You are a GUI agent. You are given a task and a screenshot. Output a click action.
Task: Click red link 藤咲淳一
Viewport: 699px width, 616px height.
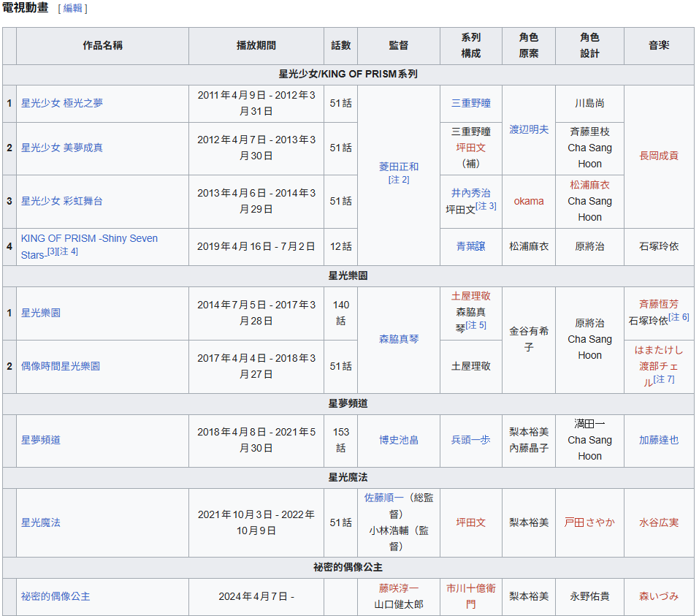399,588
